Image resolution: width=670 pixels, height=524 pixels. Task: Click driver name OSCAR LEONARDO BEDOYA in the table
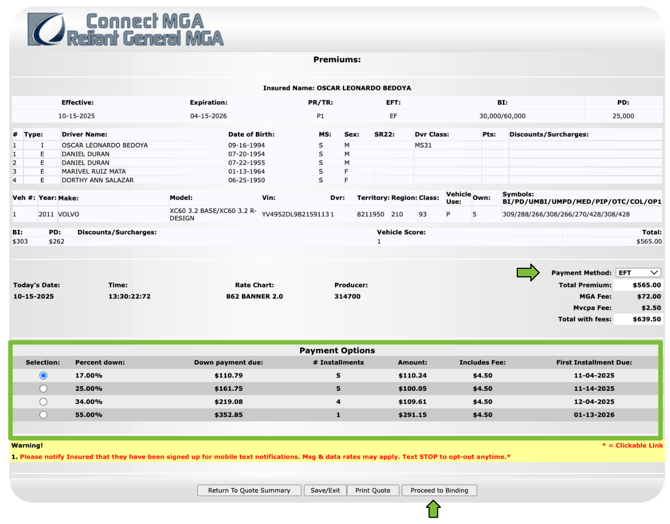coord(105,145)
